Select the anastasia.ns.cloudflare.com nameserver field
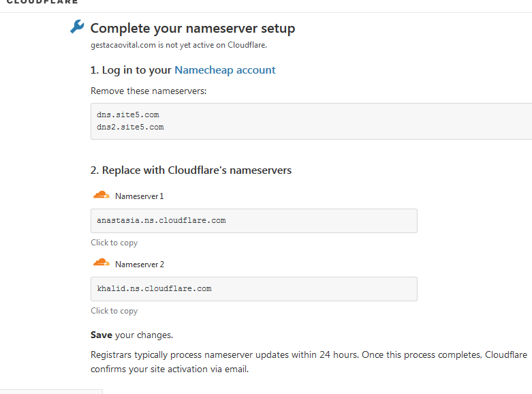Image resolution: width=532 pixels, height=394 pixels. point(254,221)
